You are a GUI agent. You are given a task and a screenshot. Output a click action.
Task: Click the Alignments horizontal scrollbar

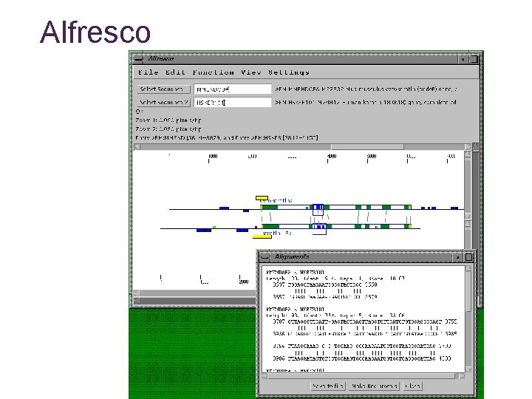click(x=361, y=376)
